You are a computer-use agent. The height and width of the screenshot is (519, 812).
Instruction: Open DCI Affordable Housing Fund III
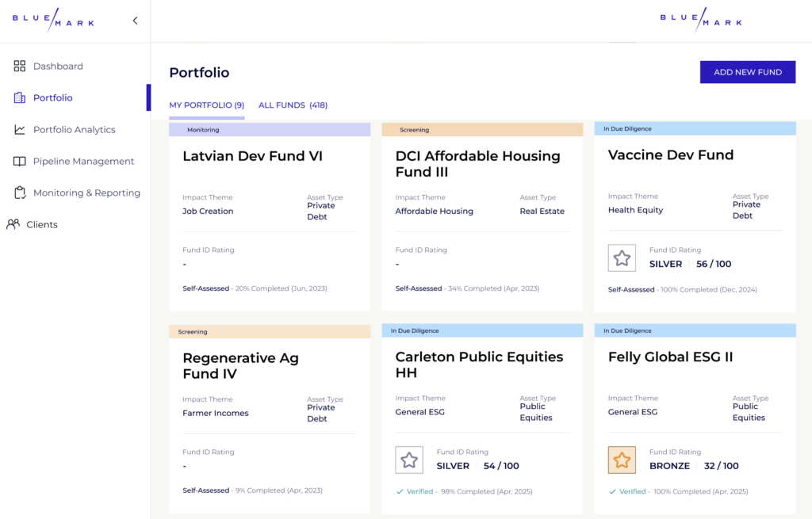pos(477,164)
